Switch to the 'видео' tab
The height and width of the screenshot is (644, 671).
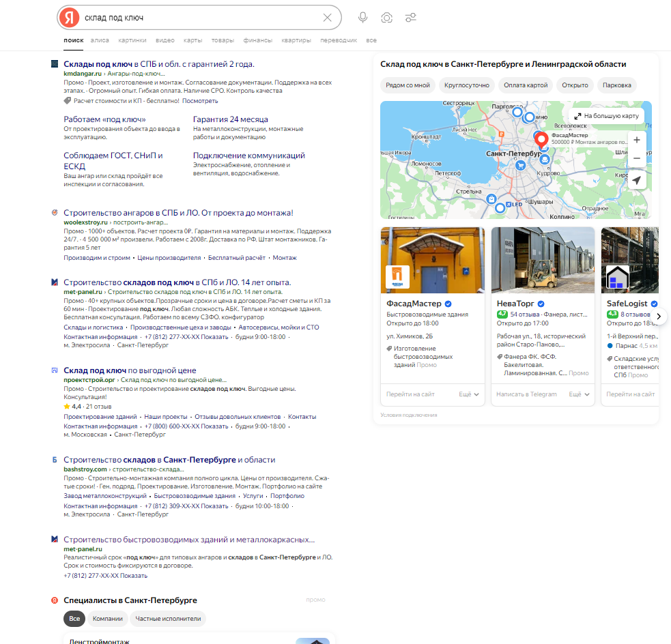pyautogui.click(x=165, y=40)
